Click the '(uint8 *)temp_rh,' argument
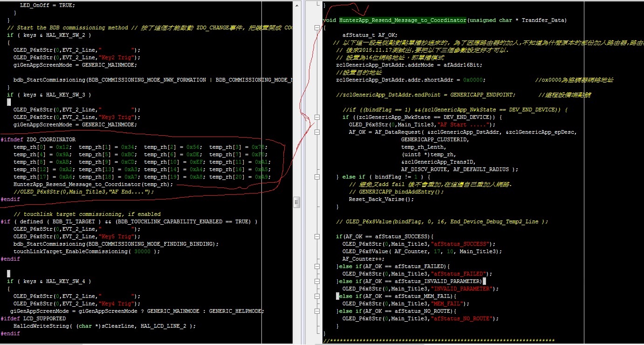Screen dimensions: 644x345 pyautogui.click(x=429, y=154)
